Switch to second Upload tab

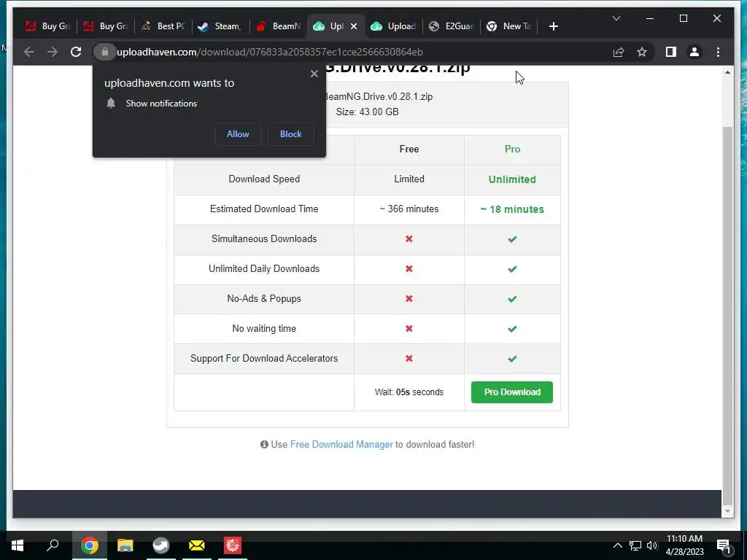393,26
